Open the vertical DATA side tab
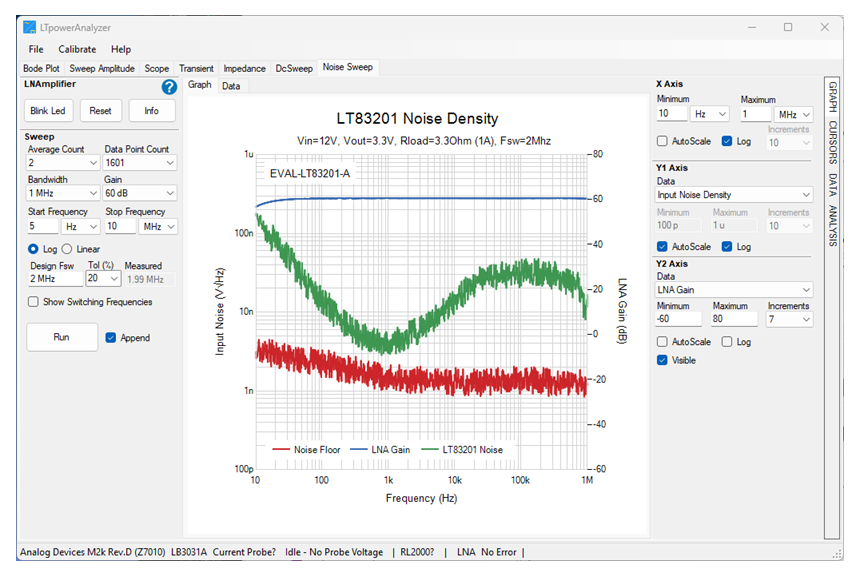Viewport: 860px width, 579px height. click(x=833, y=185)
